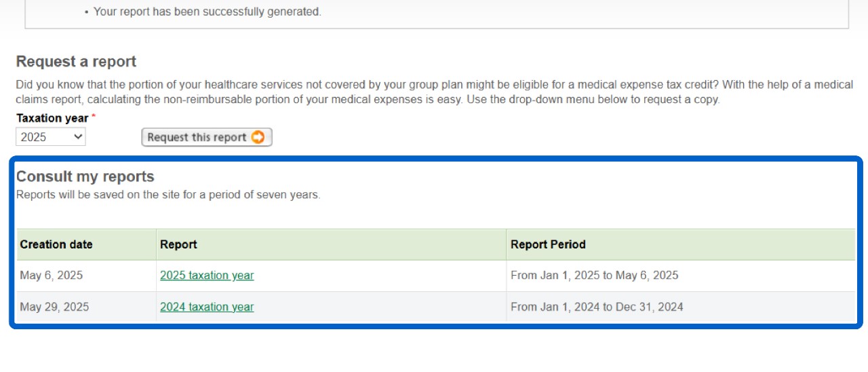Click the Jan 1, 2025 to May 6, 2025 period
The image size is (868, 372).
tap(594, 276)
